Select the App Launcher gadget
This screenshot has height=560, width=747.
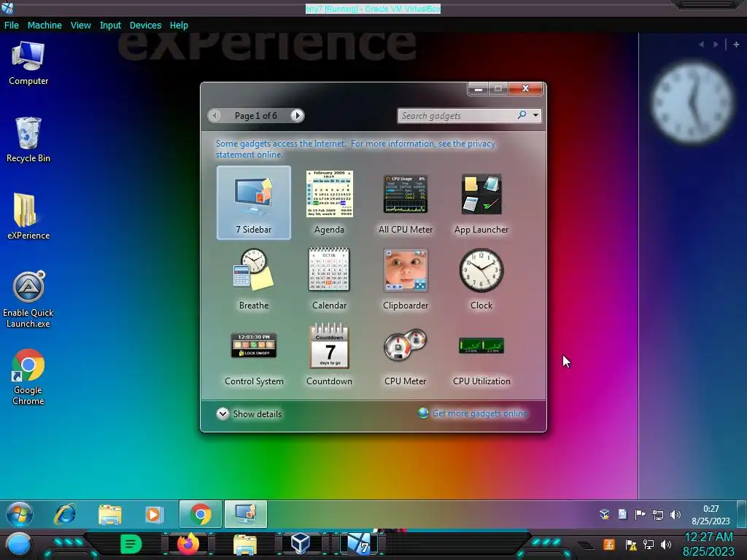tap(481, 203)
